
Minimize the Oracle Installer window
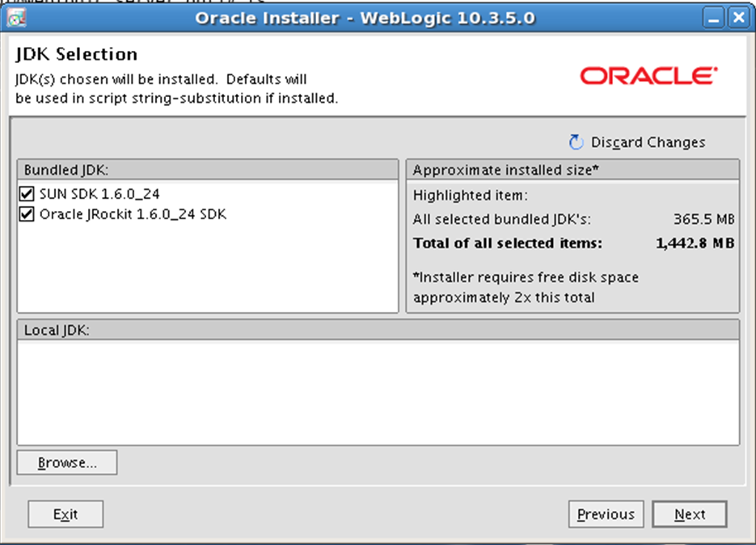tap(713, 19)
